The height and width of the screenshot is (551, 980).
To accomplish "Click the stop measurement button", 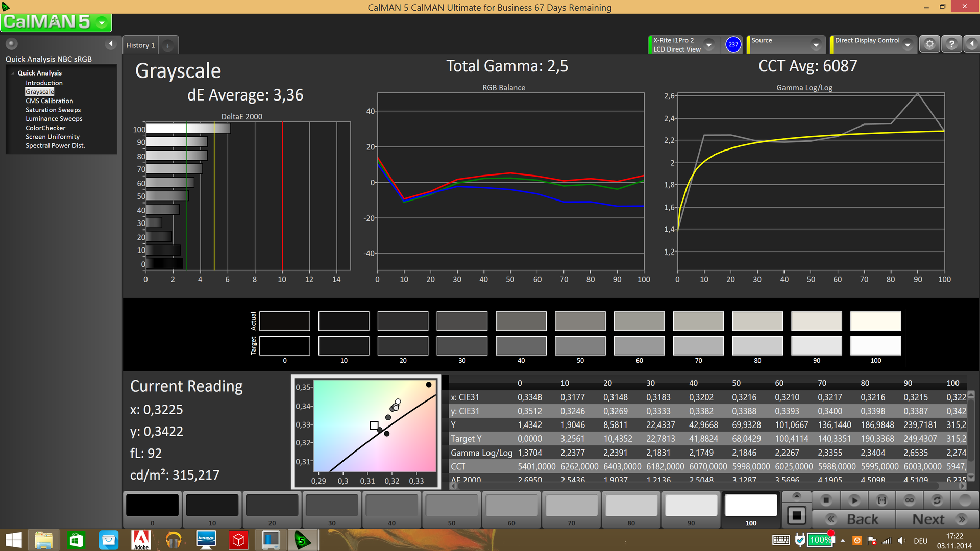I will (826, 500).
